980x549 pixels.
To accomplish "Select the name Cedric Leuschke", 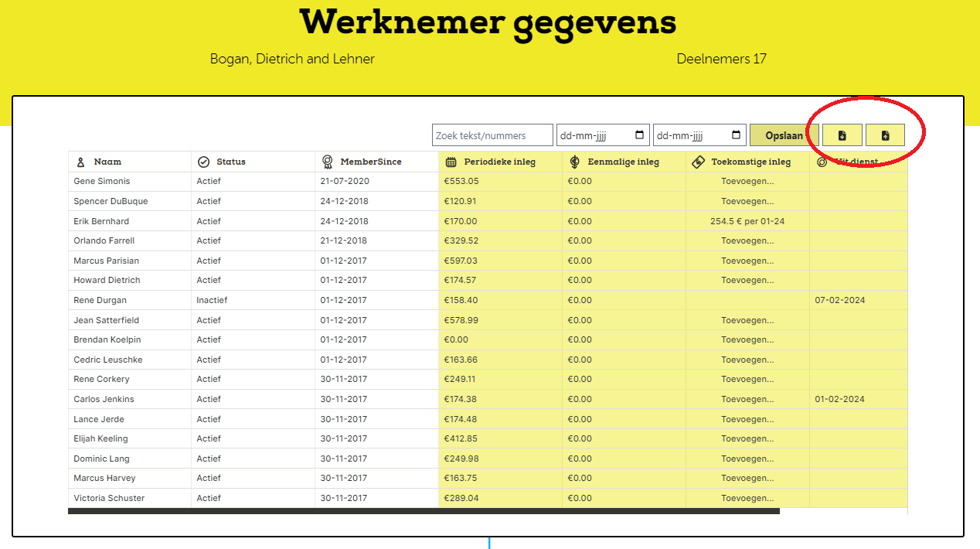I will 107,360.
